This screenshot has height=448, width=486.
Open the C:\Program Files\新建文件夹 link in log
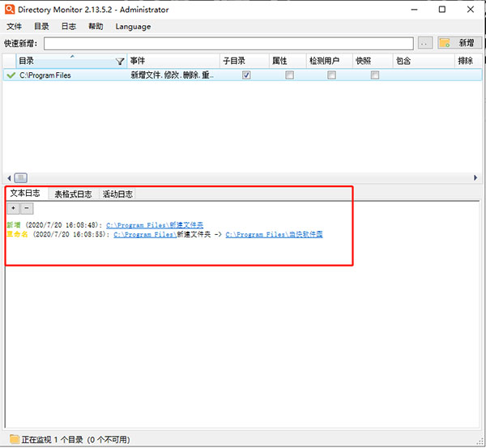[155, 224]
